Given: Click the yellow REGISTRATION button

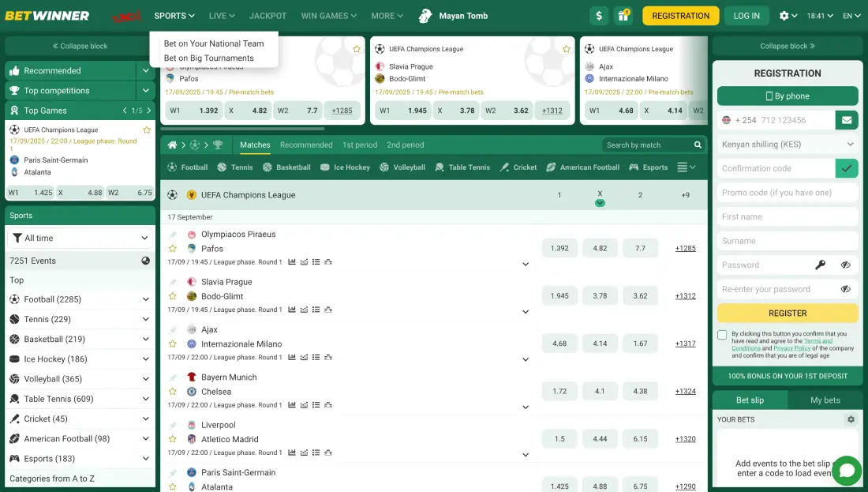Looking at the screenshot, I should pos(680,16).
